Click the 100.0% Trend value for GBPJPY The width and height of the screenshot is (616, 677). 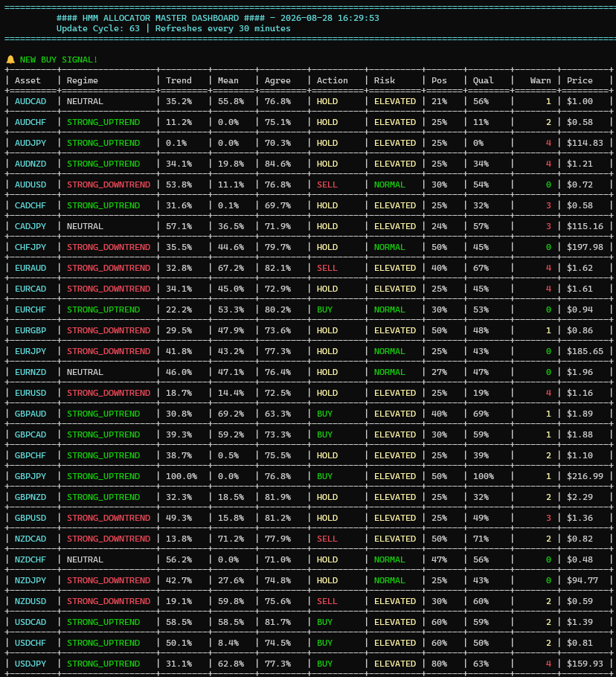tap(182, 476)
